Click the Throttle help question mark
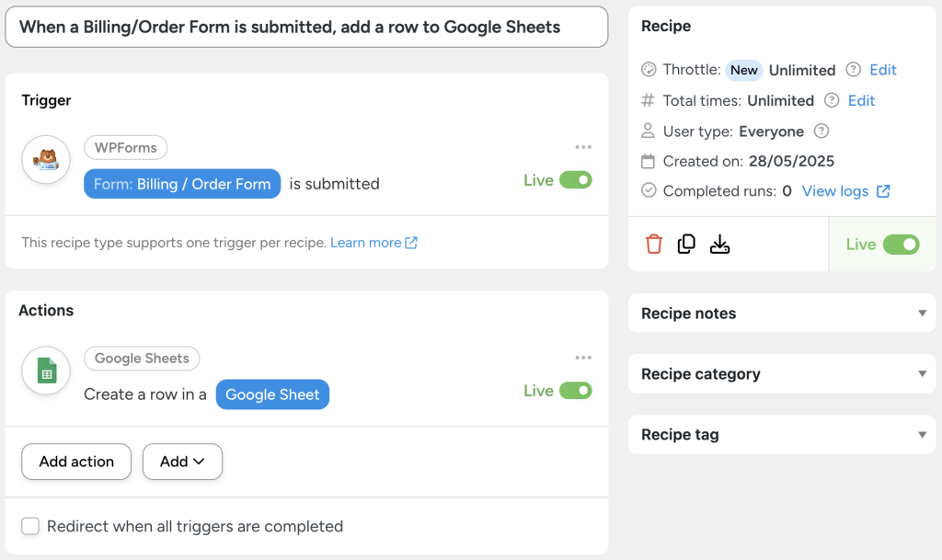The width and height of the screenshot is (942, 560). (x=854, y=69)
